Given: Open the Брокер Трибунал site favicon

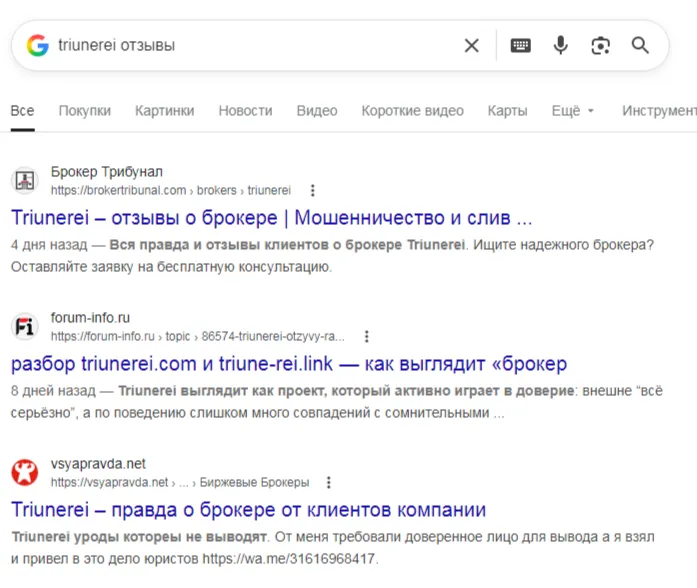Looking at the screenshot, I should [x=25, y=180].
